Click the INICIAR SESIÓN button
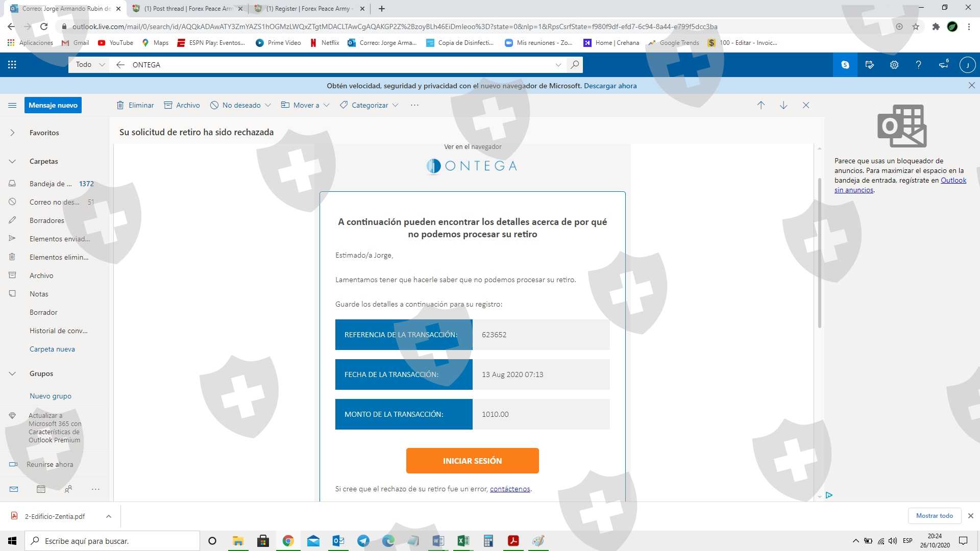This screenshot has width=980, height=551. 472,461
